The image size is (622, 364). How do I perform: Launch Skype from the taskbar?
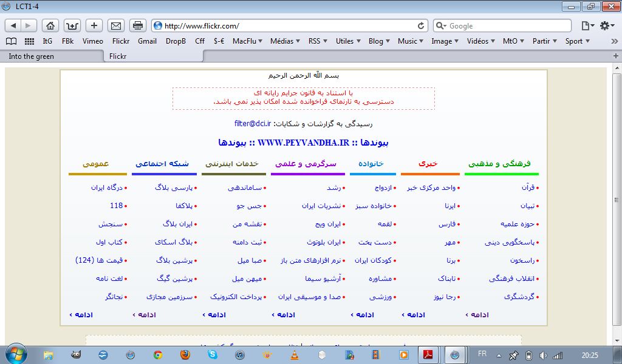[212, 355]
